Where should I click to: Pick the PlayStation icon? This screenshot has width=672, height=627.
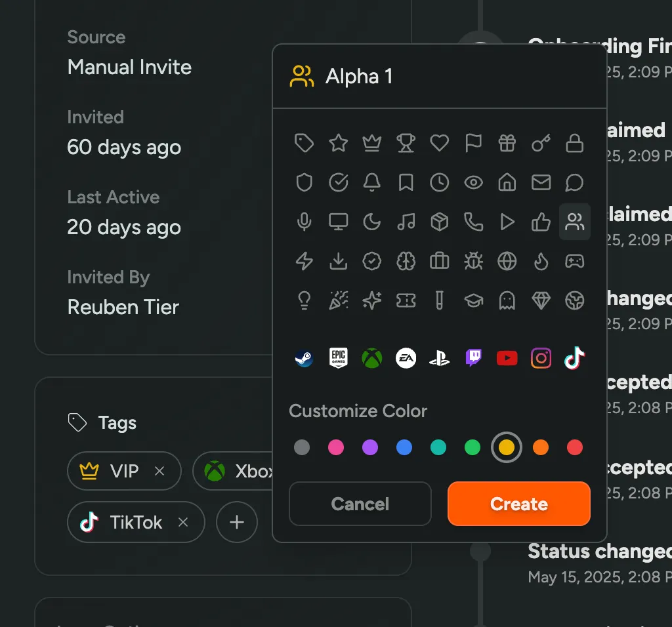point(440,358)
